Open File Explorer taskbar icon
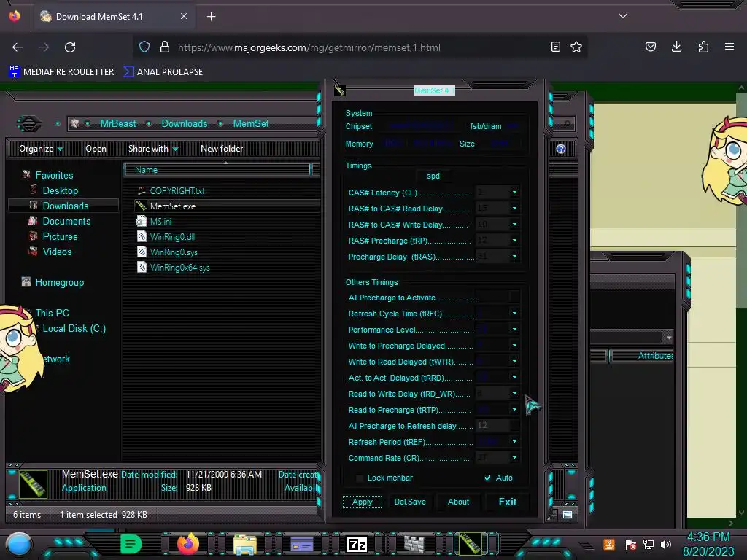747x560 pixels. coord(245,544)
